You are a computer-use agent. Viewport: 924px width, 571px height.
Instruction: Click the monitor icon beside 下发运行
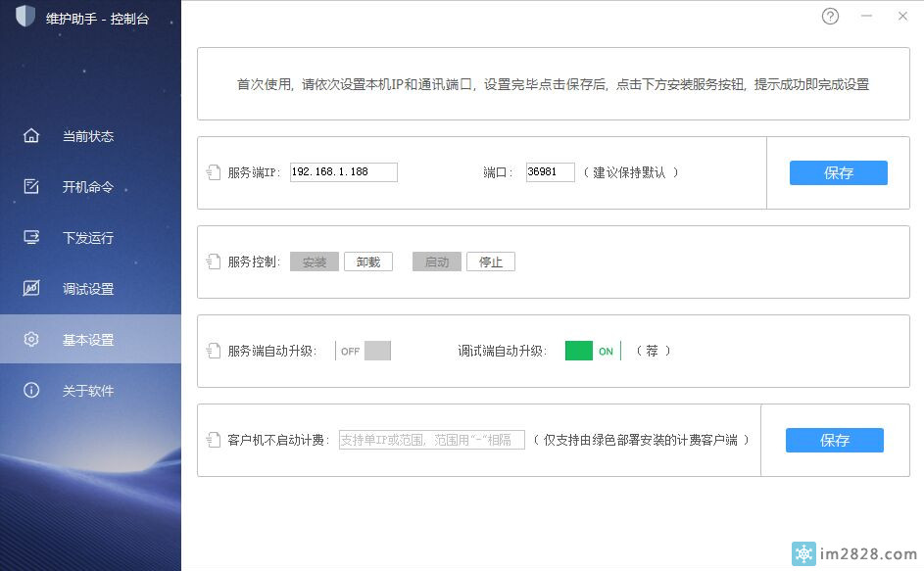31,238
